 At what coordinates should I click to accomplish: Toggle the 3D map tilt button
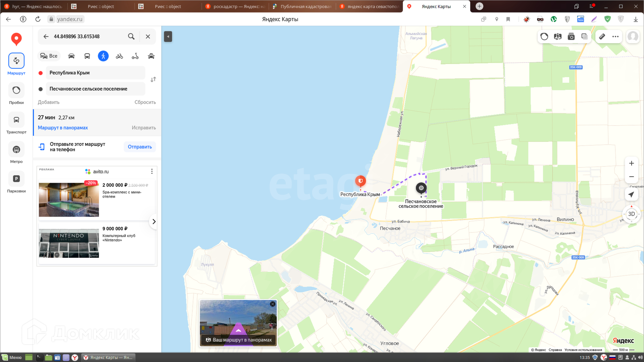point(631,214)
